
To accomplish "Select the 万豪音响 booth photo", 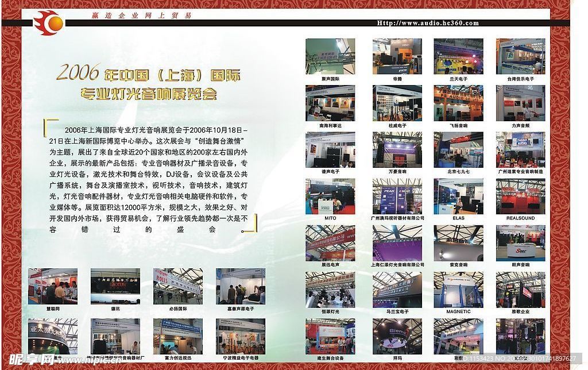I will click(397, 150).
